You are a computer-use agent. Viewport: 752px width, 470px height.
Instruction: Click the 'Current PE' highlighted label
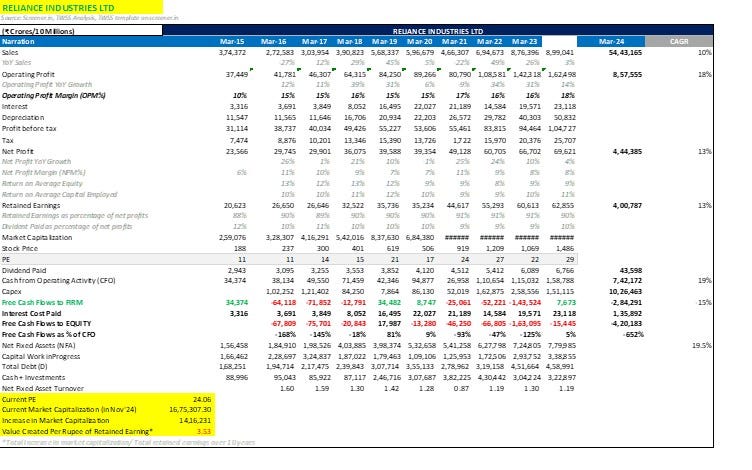[19, 400]
